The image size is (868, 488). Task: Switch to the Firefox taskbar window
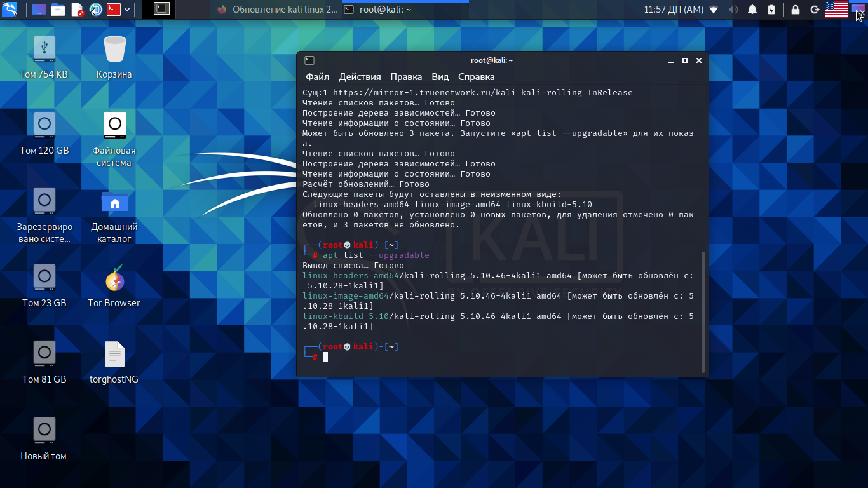tap(277, 10)
